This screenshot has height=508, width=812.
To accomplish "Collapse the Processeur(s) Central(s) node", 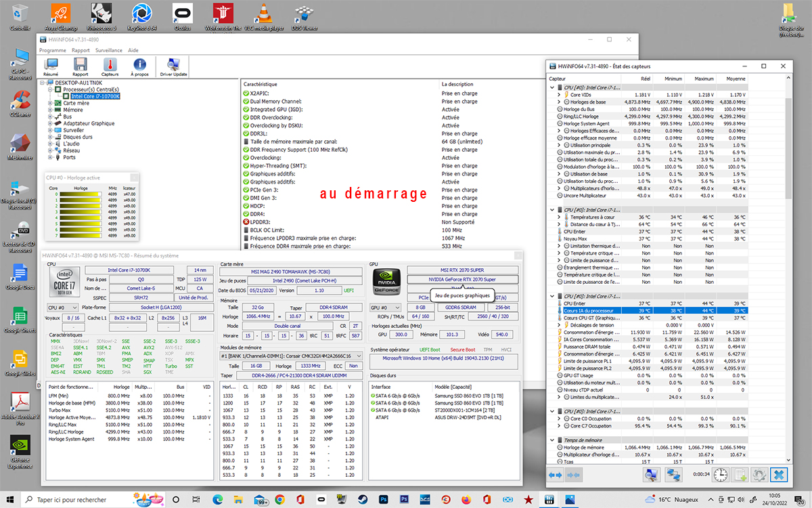I will point(50,89).
